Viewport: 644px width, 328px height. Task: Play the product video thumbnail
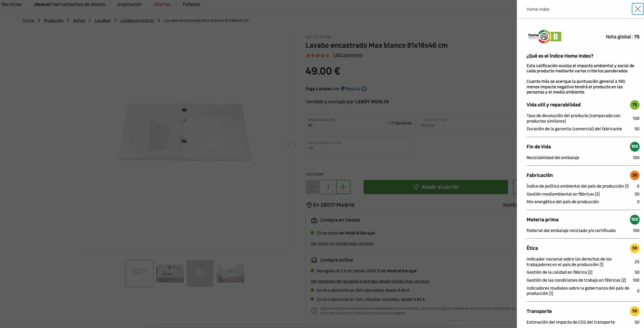pos(200,273)
